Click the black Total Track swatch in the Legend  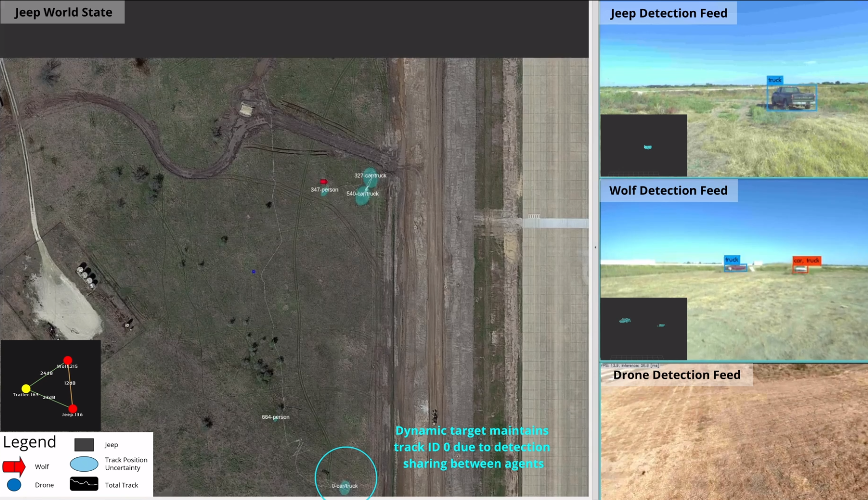[84, 484]
